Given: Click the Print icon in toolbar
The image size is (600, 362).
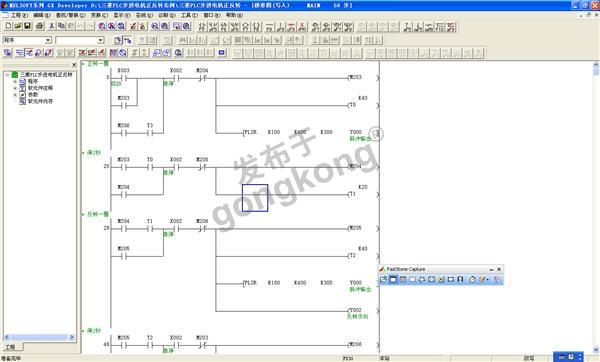Looking at the screenshot, I should click(x=39, y=26).
